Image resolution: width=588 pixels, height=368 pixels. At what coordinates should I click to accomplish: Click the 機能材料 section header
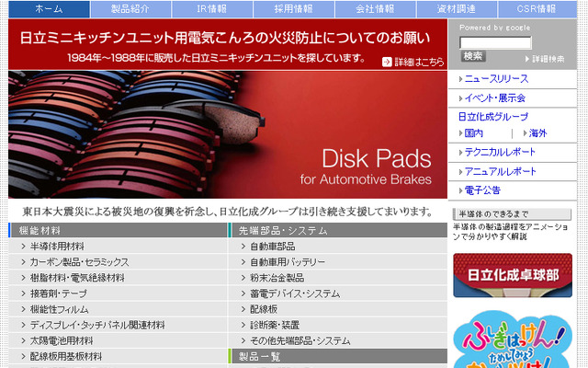point(118,230)
